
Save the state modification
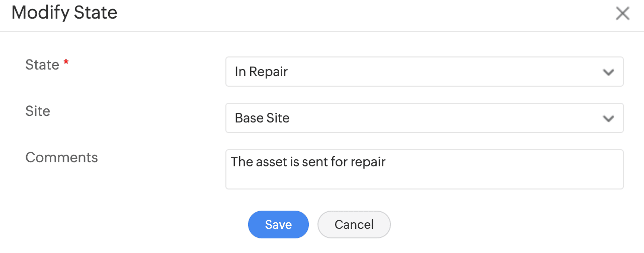click(x=278, y=224)
